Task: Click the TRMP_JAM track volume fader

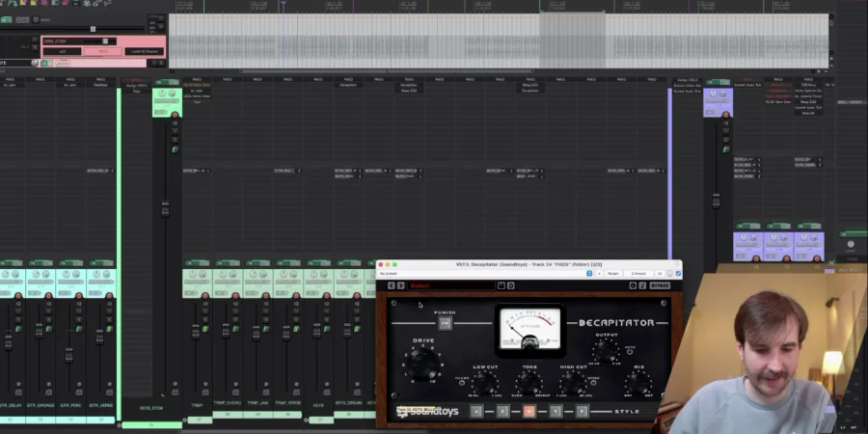Action: [x=256, y=332]
